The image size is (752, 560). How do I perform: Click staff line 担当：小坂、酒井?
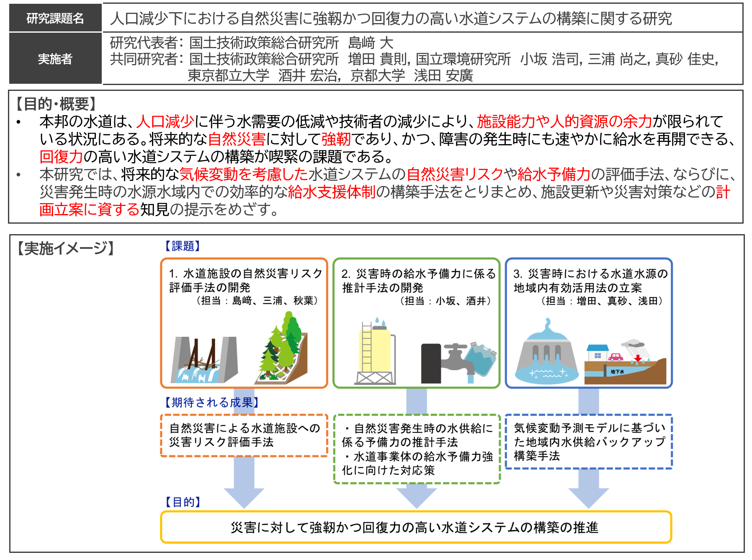(446, 301)
